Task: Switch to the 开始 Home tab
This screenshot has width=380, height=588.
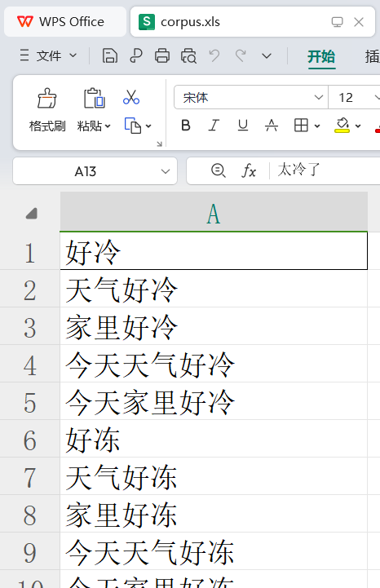Action: 321,56
